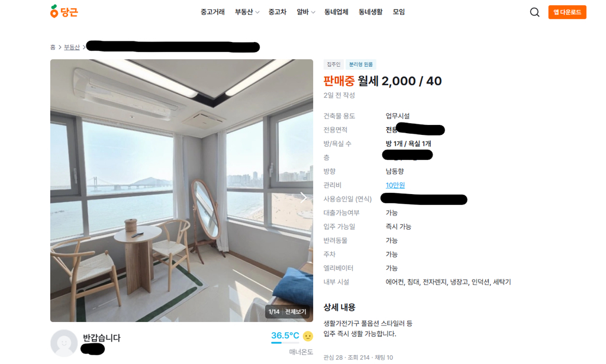Go to 홈 via breadcrumb
606x364 pixels.
(53, 47)
